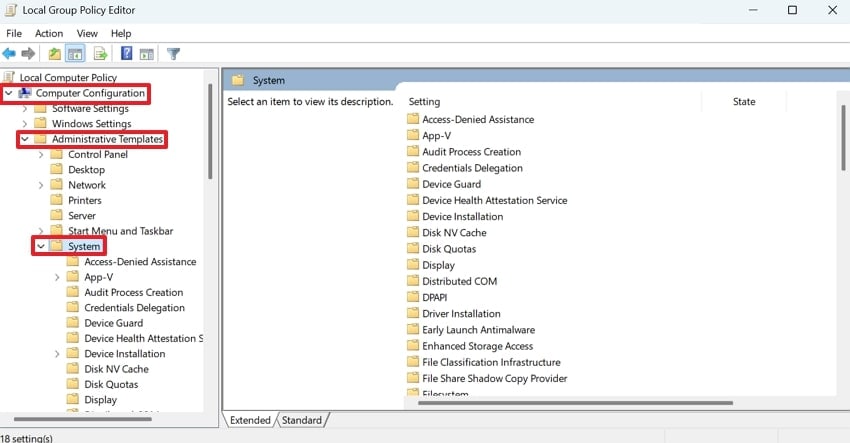
Task: Click Device Guard folder icon in list
Action: point(413,184)
